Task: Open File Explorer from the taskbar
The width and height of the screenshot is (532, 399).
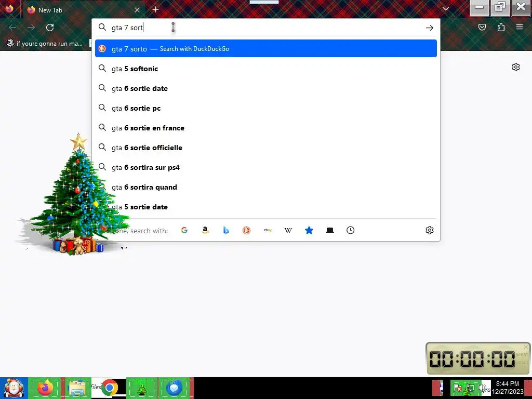Action: pos(77,388)
